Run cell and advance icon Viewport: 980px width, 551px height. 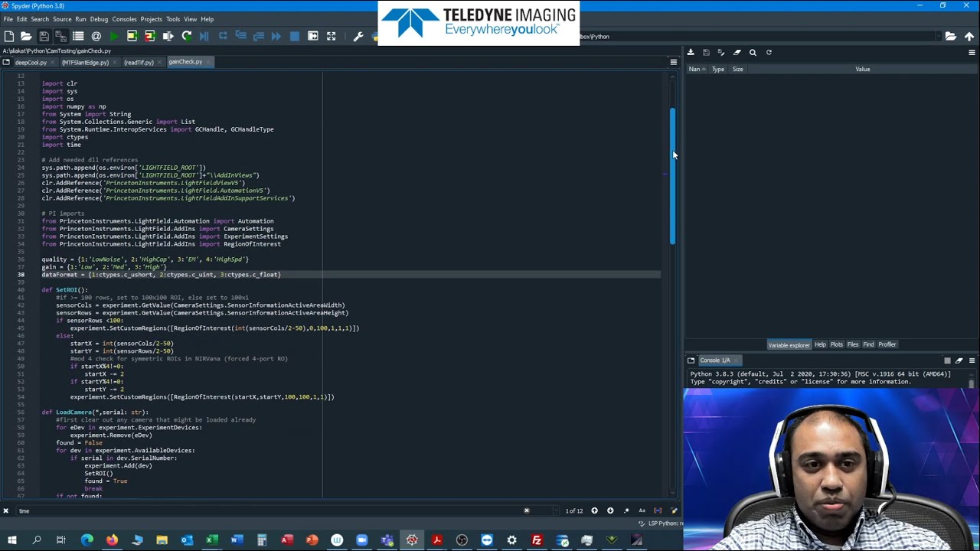point(149,36)
